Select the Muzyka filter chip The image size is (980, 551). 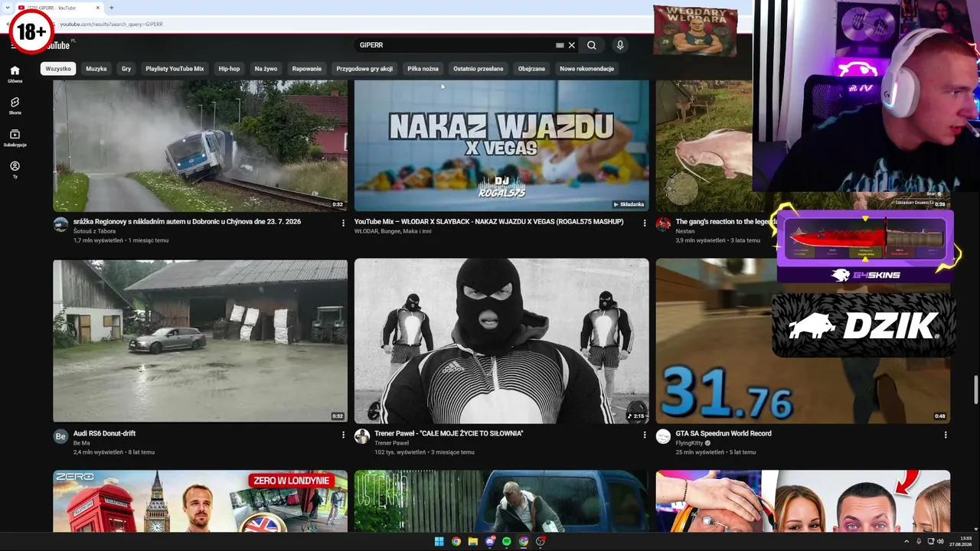(96, 69)
